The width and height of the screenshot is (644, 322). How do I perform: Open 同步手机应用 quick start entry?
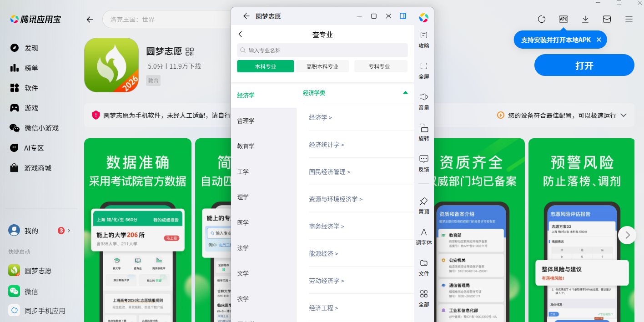pos(37,311)
